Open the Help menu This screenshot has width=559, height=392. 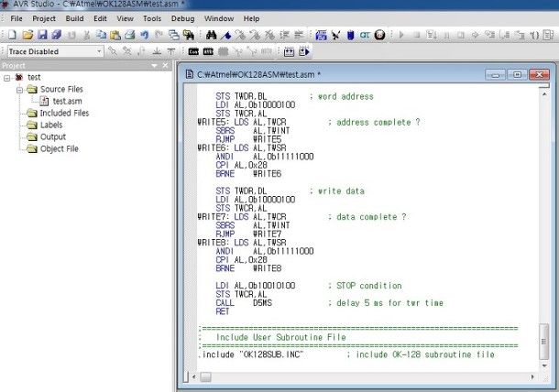click(251, 18)
